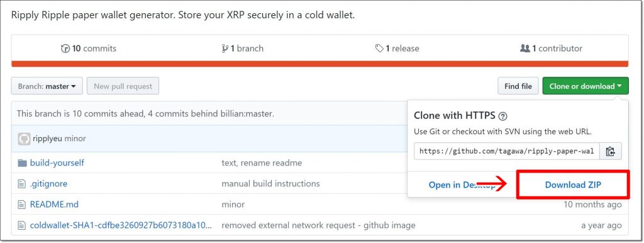Click the branch fork icon
Image resolution: width=644 pixels, height=243 pixels.
tap(225, 48)
